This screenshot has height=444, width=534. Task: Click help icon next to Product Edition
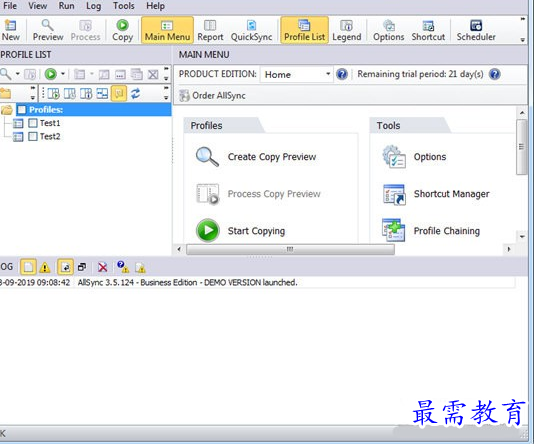(342, 74)
